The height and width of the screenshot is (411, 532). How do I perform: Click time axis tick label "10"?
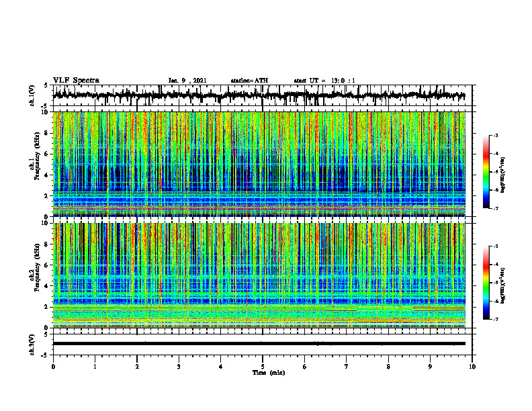coord(472,367)
